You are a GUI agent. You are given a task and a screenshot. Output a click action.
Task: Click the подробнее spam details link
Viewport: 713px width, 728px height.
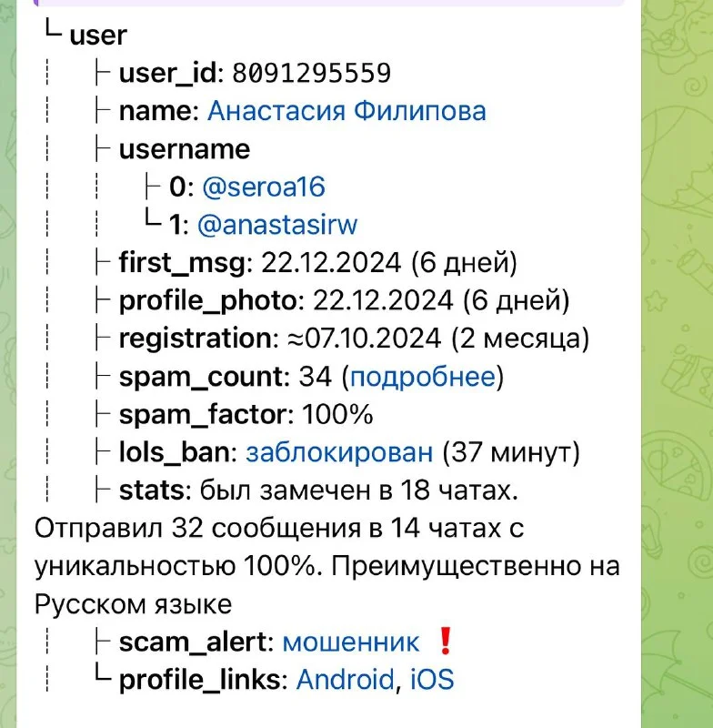[x=423, y=377]
